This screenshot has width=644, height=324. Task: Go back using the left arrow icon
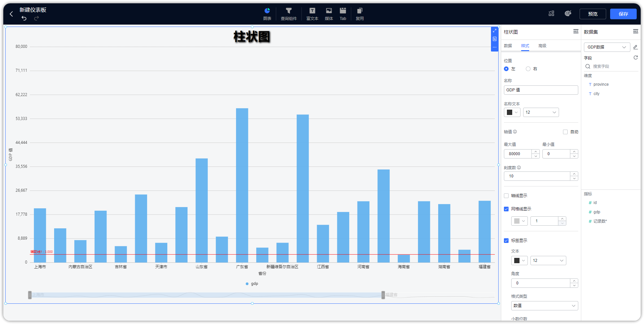(x=11, y=14)
